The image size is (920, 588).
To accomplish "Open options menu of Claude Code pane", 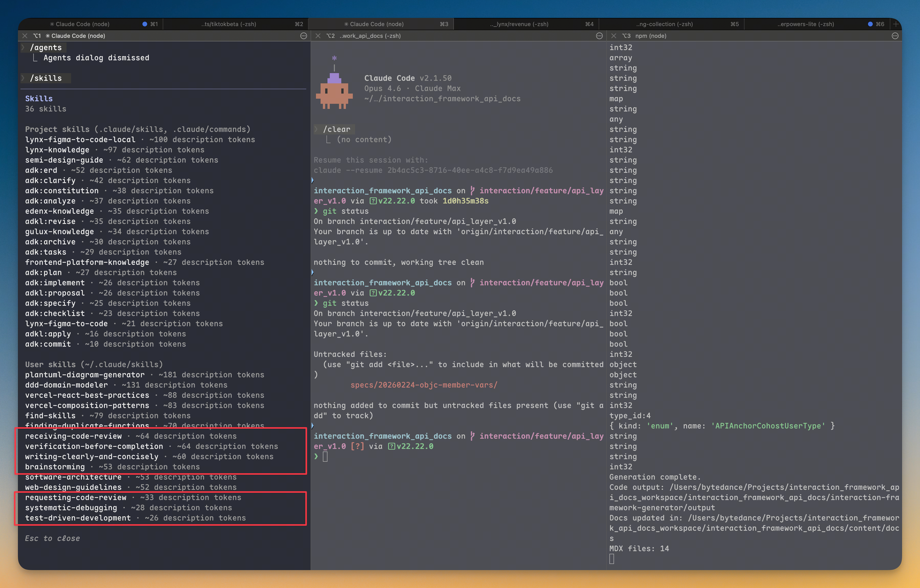I will coord(303,36).
